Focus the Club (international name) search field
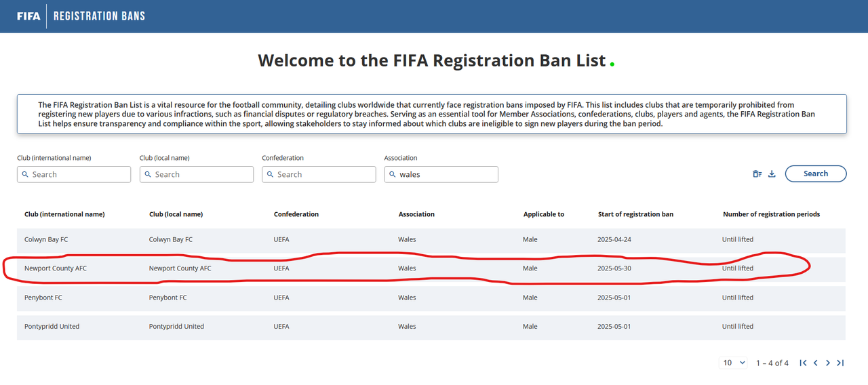Screen dimensions: 868x385 tap(74, 174)
